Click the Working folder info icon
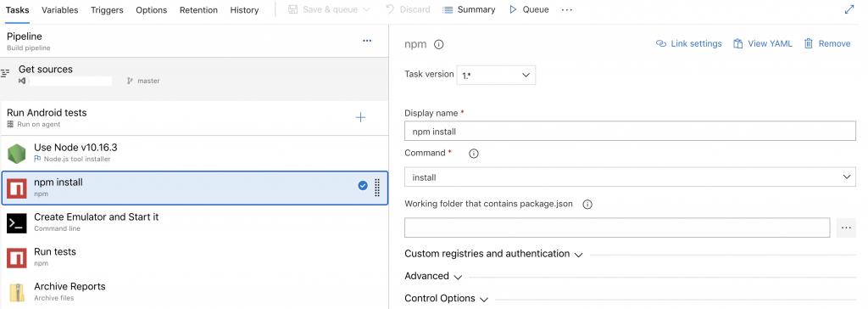 [588, 204]
